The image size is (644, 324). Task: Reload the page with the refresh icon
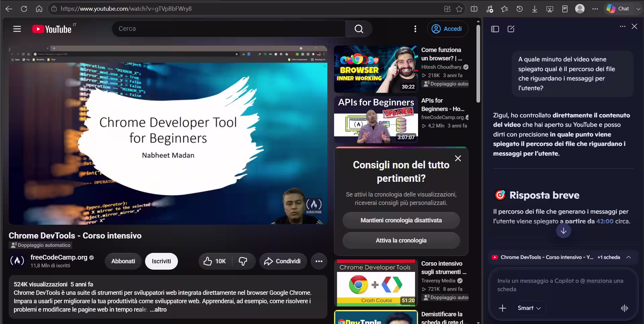24,9
